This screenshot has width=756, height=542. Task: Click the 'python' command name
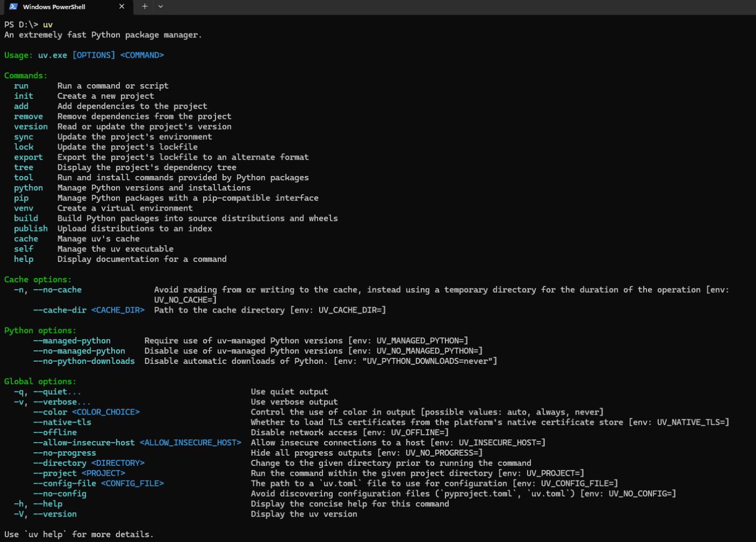click(29, 188)
